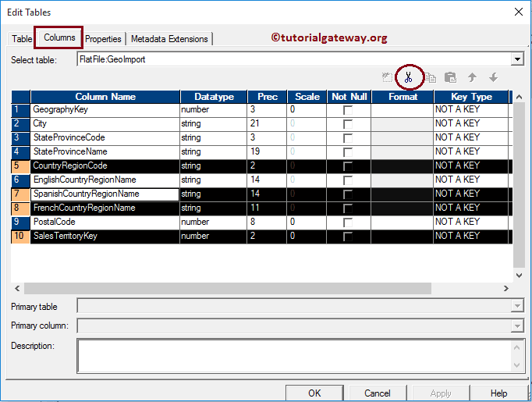
Task: Click the Cancel button
Action: [x=378, y=393]
